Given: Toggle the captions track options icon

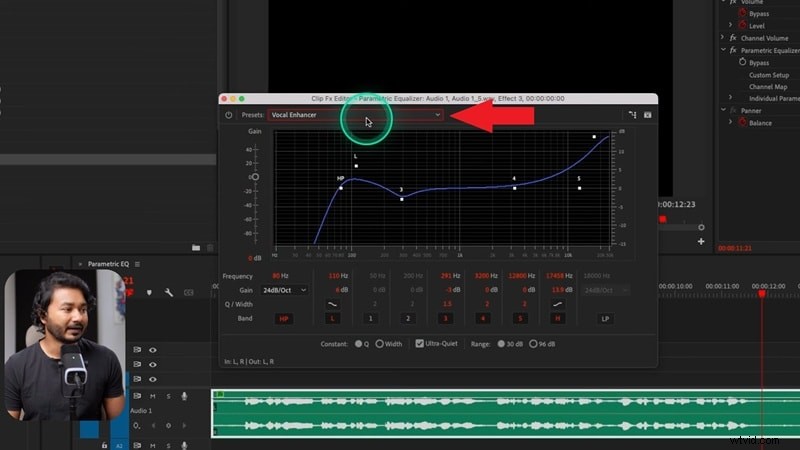Looking at the screenshot, I should click(189, 293).
